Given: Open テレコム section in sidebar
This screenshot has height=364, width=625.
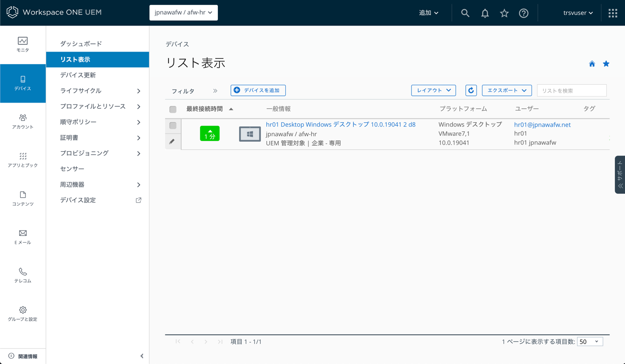Looking at the screenshot, I should 23,276.
